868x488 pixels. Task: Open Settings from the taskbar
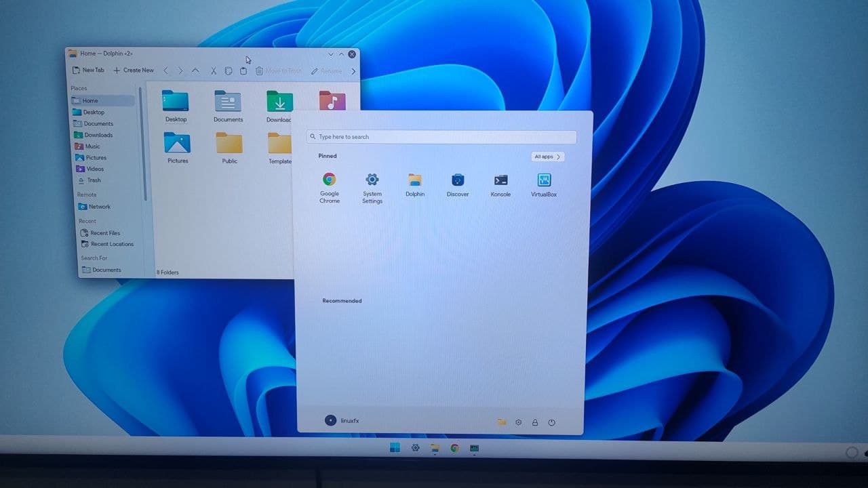point(415,448)
